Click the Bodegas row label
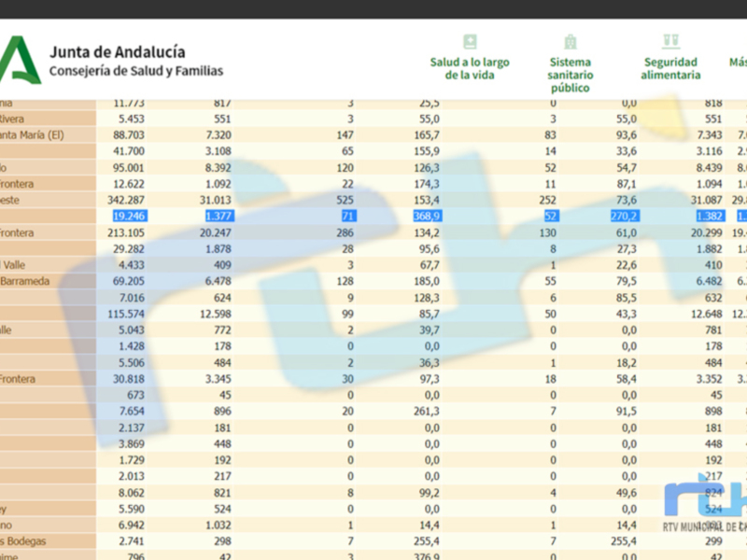747x560 pixels. coord(26,541)
